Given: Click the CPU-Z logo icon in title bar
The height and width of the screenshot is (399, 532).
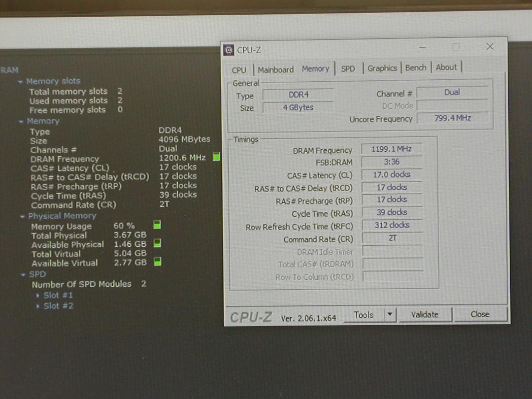Looking at the screenshot, I should [x=229, y=50].
